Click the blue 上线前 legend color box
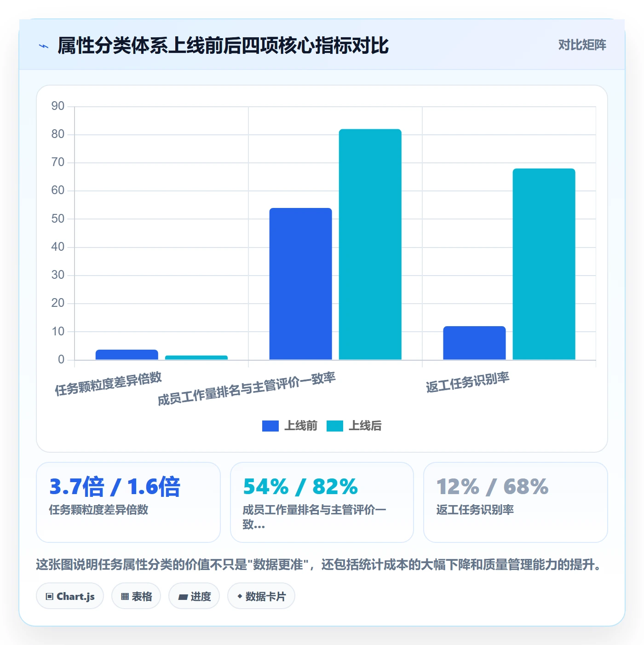Image resolution: width=644 pixels, height=645 pixels. [x=270, y=426]
